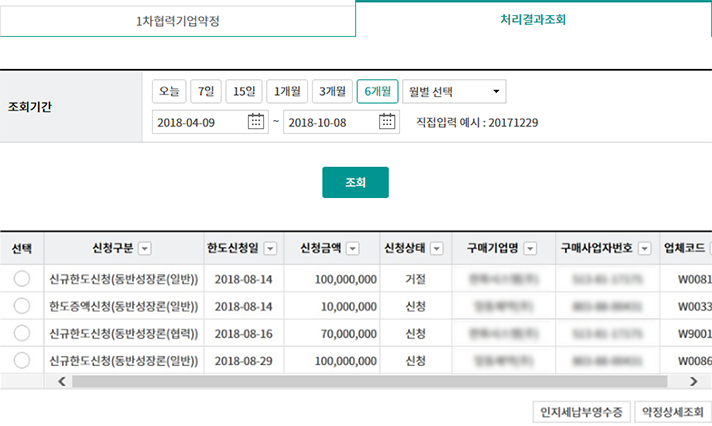
Task: Open the 구매사업자번호 column filter dropdown
Action: tap(644, 249)
